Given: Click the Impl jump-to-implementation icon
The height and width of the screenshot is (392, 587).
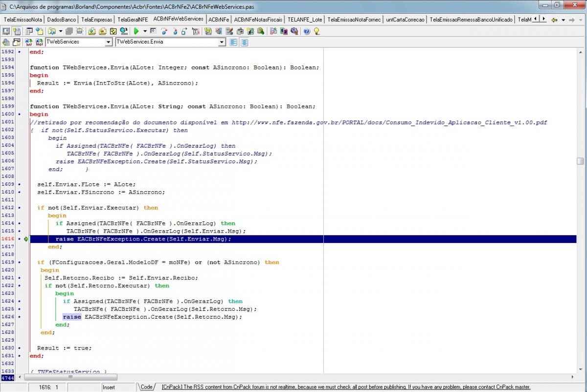Looking at the screenshot, I should [x=39, y=42].
